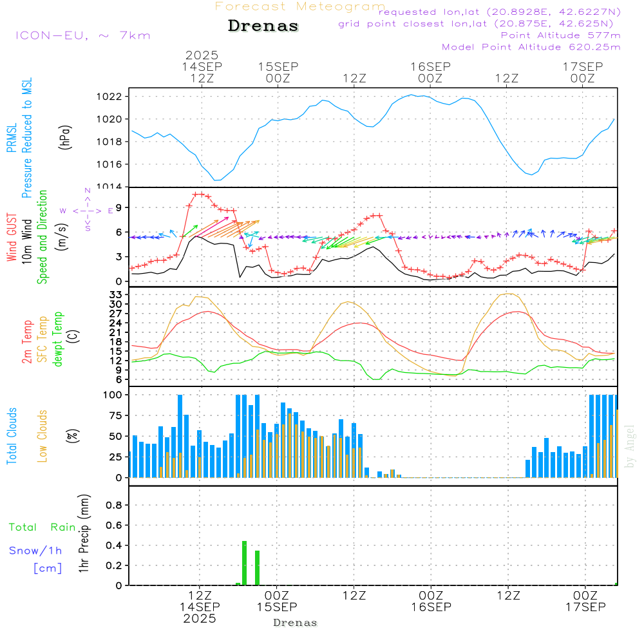Click the 'dewpt Temp' green legend label
The image size is (644, 644).
tap(58, 339)
